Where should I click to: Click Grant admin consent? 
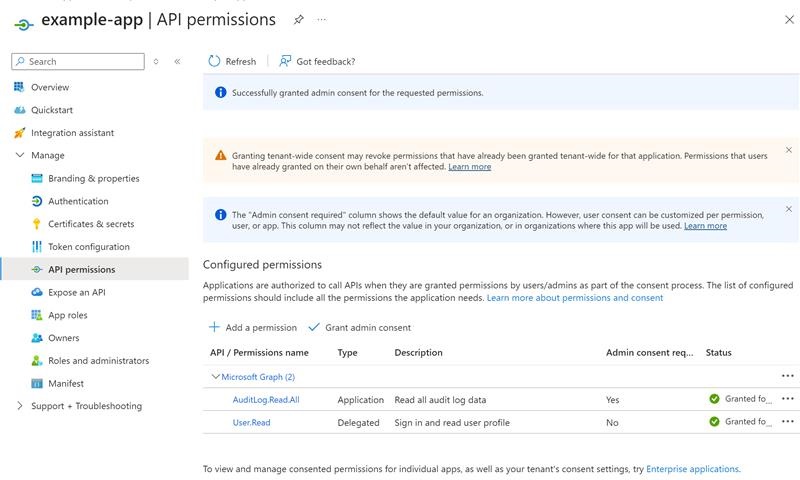point(360,327)
